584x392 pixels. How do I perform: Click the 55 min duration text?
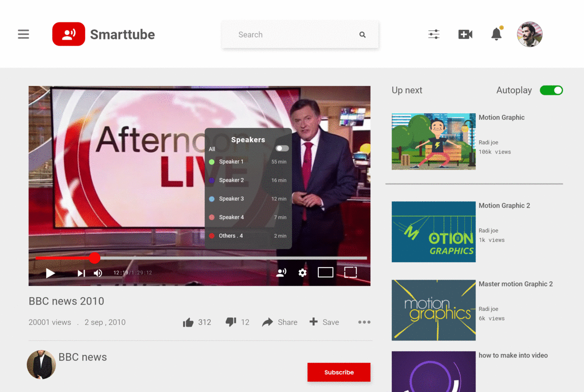tap(279, 162)
